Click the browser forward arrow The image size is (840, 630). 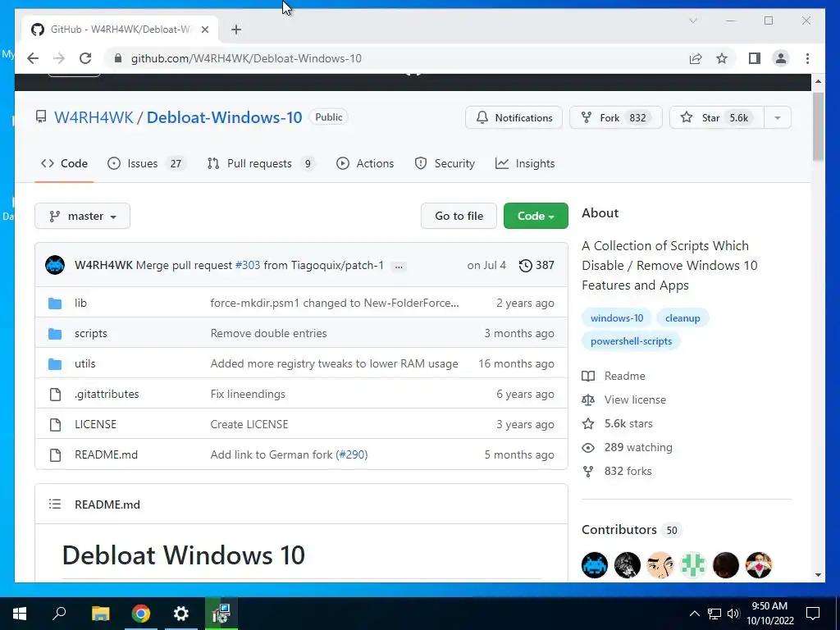59,58
